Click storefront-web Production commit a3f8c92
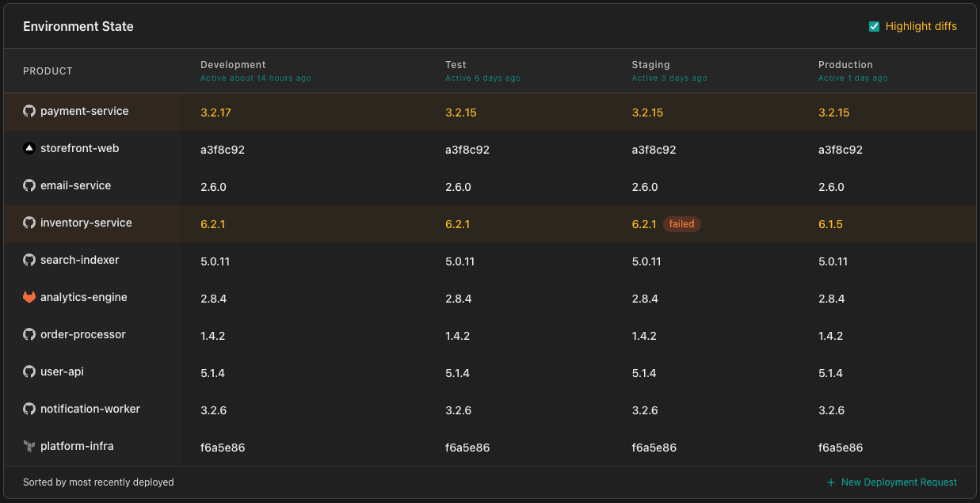The image size is (980, 503). (841, 150)
